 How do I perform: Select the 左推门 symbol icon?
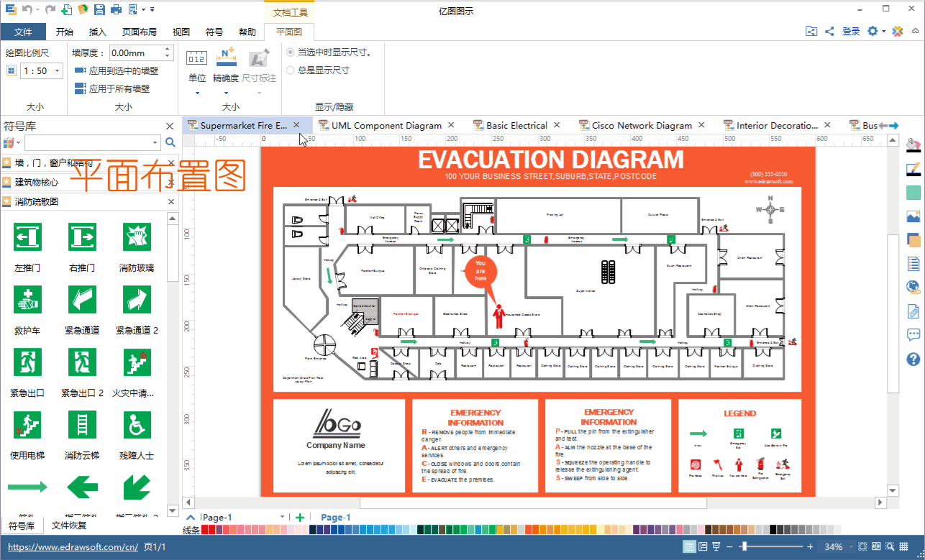point(27,237)
